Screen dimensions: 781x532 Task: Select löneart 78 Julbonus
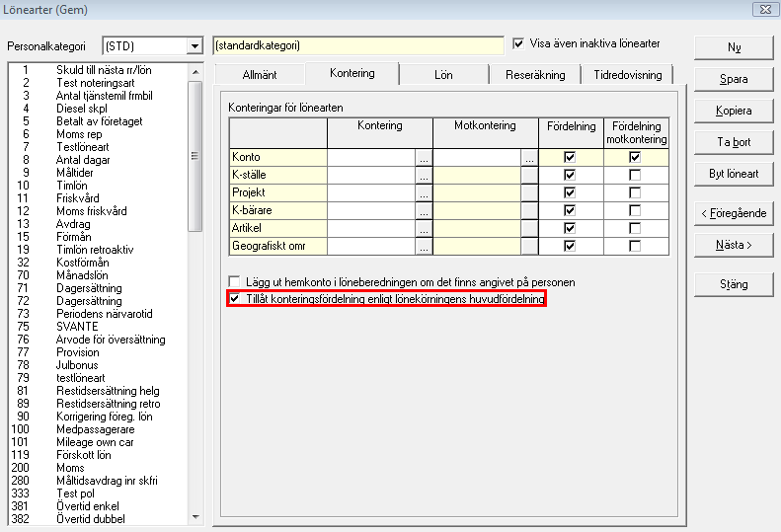click(x=99, y=365)
